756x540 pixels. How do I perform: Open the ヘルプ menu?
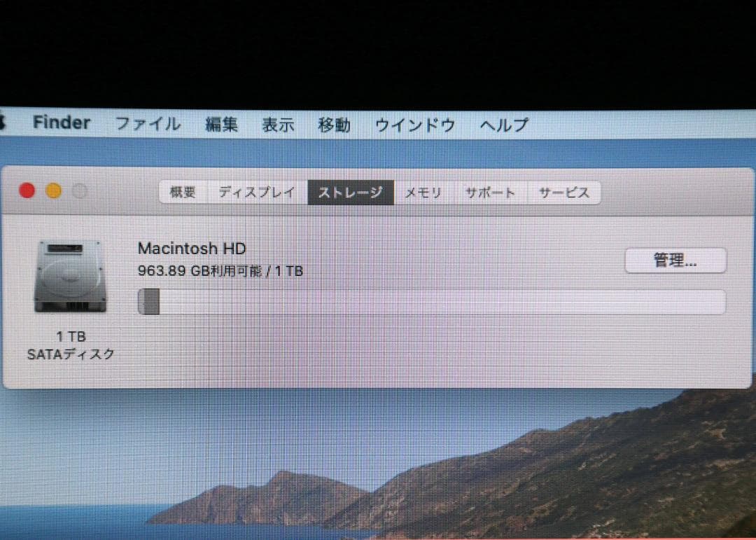pyautogui.click(x=502, y=124)
